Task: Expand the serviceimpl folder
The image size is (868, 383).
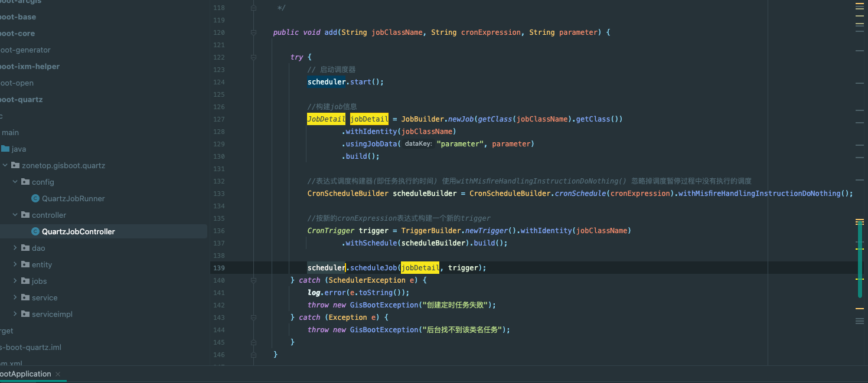Action: [x=15, y=315]
